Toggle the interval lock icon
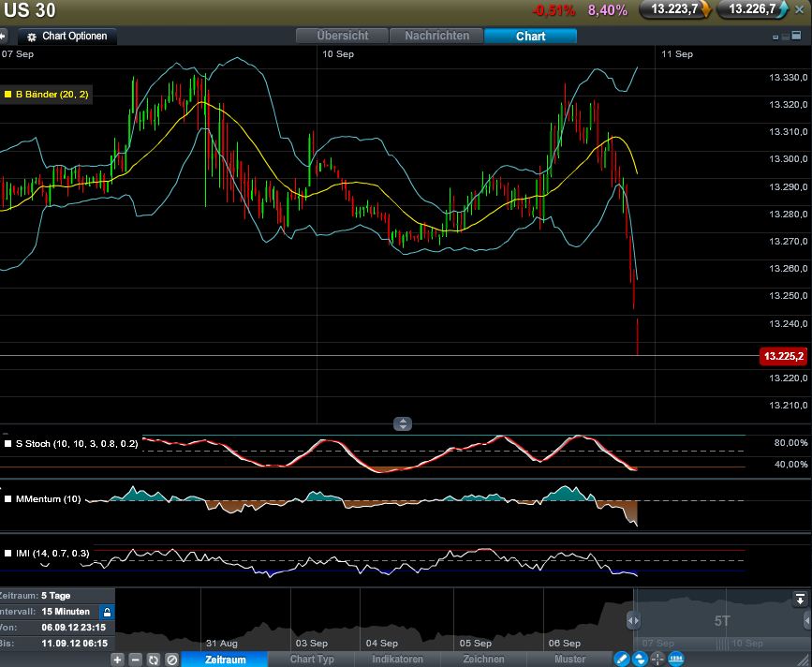This screenshot has width=812, height=667. [x=107, y=611]
